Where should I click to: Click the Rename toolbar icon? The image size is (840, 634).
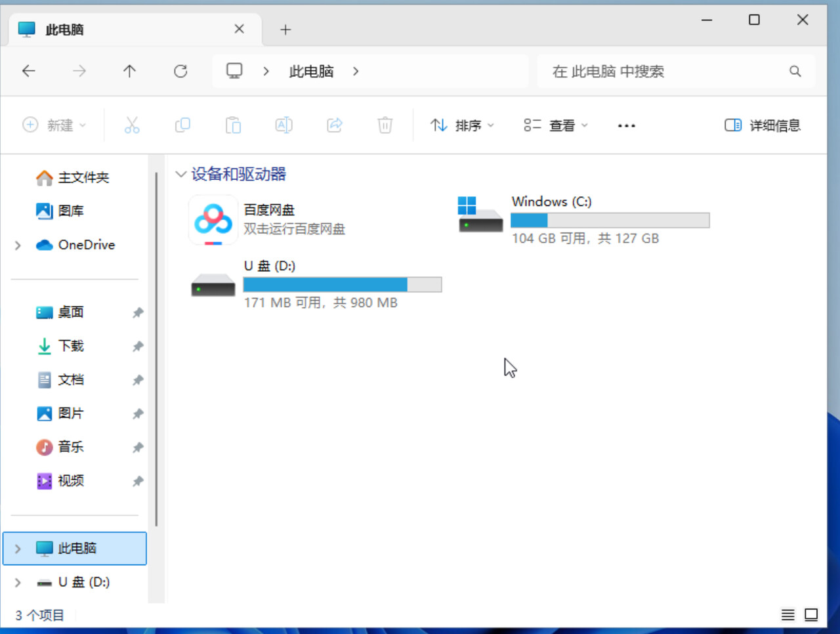coord(283,125)
